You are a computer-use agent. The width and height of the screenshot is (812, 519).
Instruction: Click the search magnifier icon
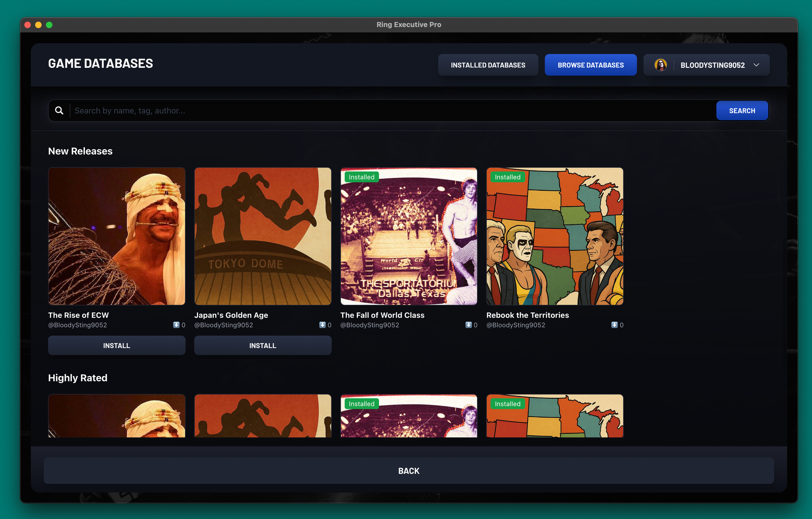59,110
